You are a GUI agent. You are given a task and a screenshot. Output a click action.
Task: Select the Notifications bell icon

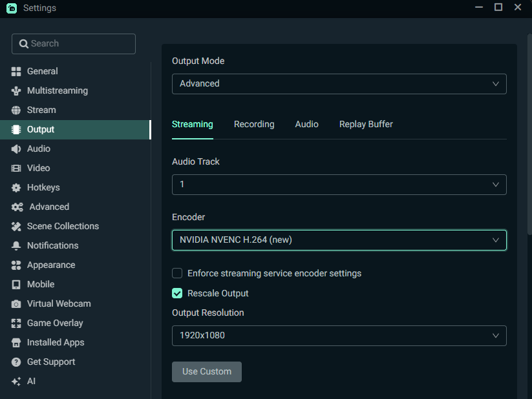coord(16,246)
